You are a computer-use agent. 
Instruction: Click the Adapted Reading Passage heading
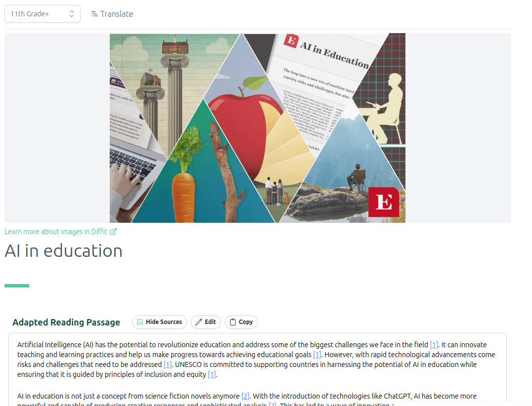point(66,323)
